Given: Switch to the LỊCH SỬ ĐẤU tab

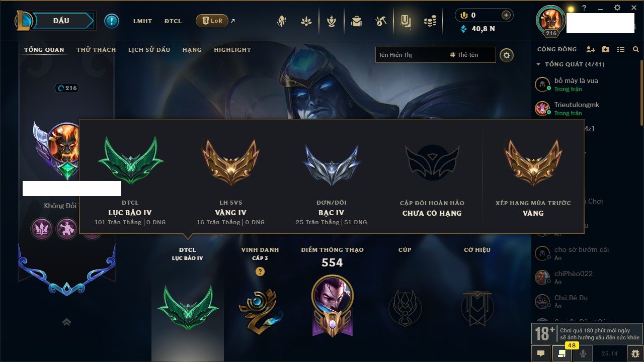Looking at the screenshot, I should coord(149,50).
